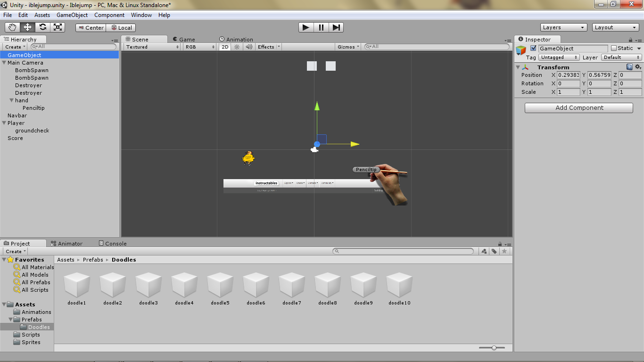Screen dimensions: 644x362
Task: Click search by label icon in Project
Action: tap(494, 251)
